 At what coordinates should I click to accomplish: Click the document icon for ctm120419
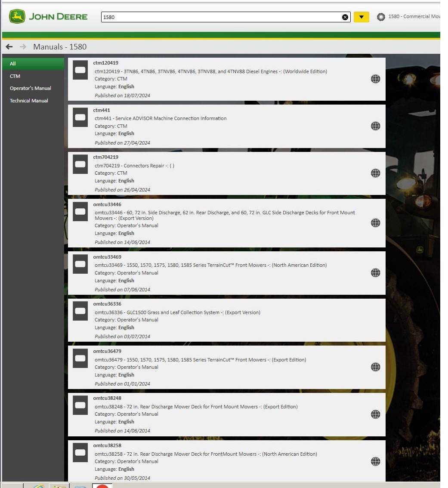[80, 70]
